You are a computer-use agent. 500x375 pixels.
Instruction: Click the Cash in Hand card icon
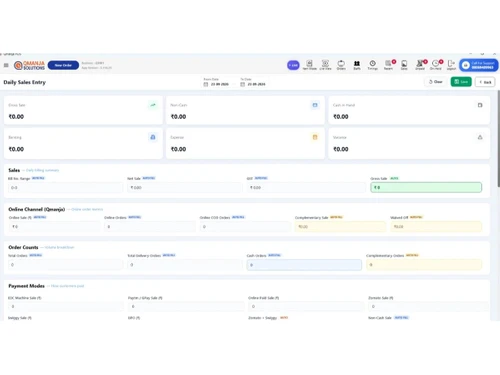[480, 105]
